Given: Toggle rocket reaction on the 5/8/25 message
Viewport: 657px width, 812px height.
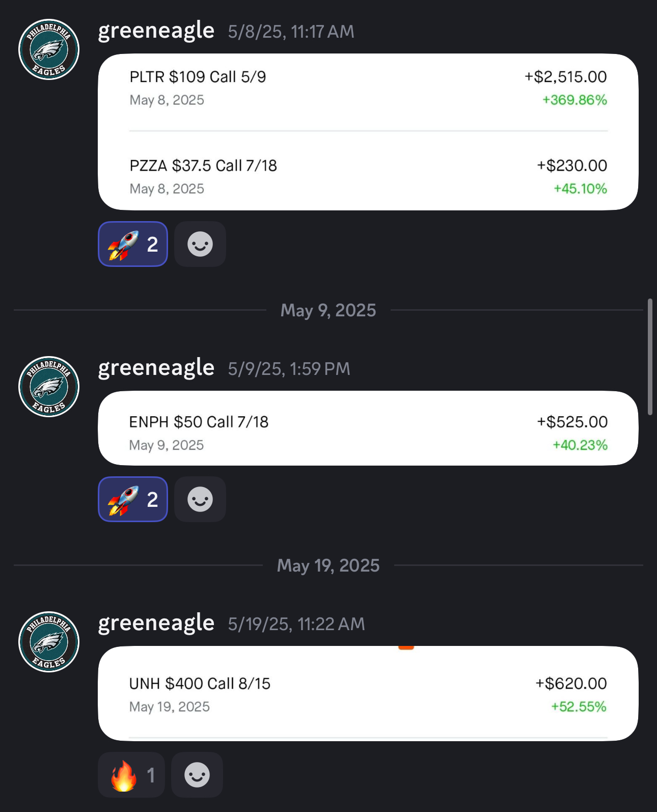Looking at the screenshot, I should coord(133,244).
